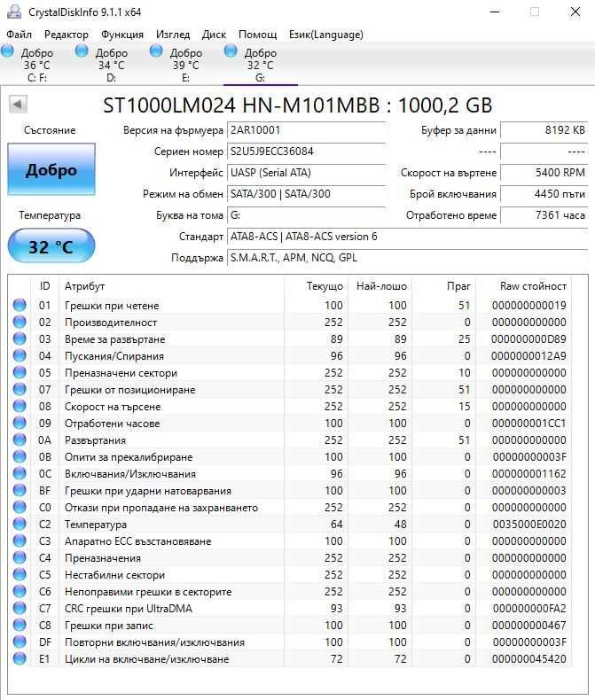The height and width of the screenshot is (700, 595).
Task: Click the ID column header
Action: (44, 286)
